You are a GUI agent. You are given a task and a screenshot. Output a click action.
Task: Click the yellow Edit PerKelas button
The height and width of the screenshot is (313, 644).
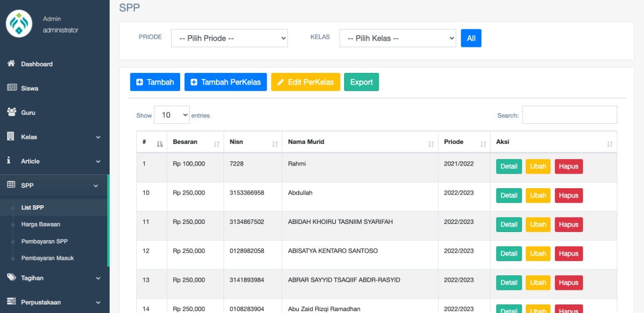305,82
